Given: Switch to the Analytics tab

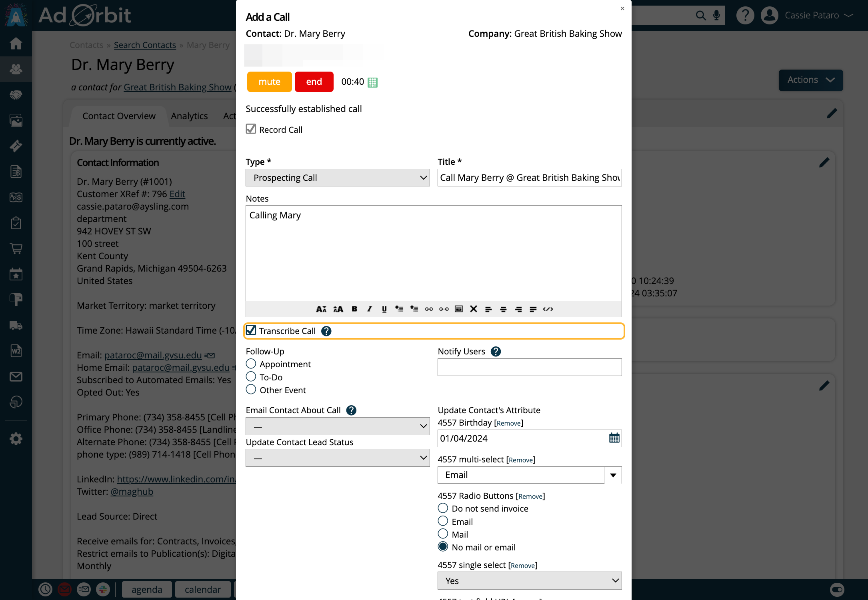Looking at the screenshot, I should click(189, 116).
